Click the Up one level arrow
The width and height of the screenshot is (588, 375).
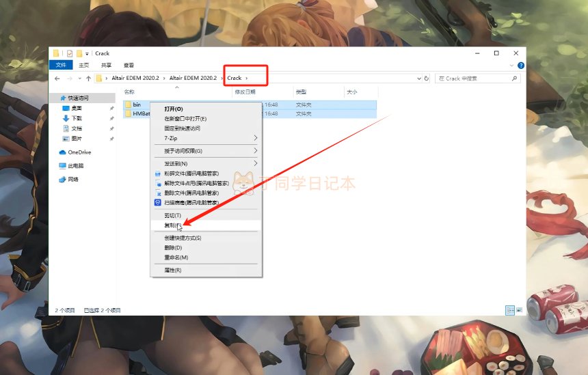pyautogui.click(x=88, y=79)
